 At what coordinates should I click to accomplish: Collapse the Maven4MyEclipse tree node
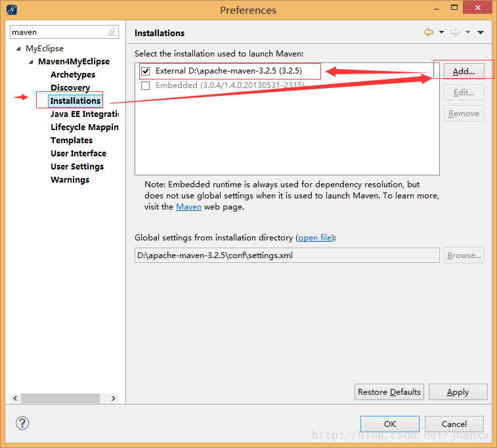click(31, 62)
